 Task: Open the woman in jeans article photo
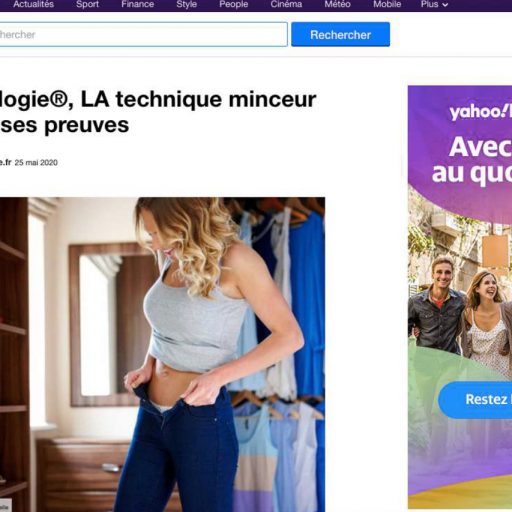pos(162,354)
